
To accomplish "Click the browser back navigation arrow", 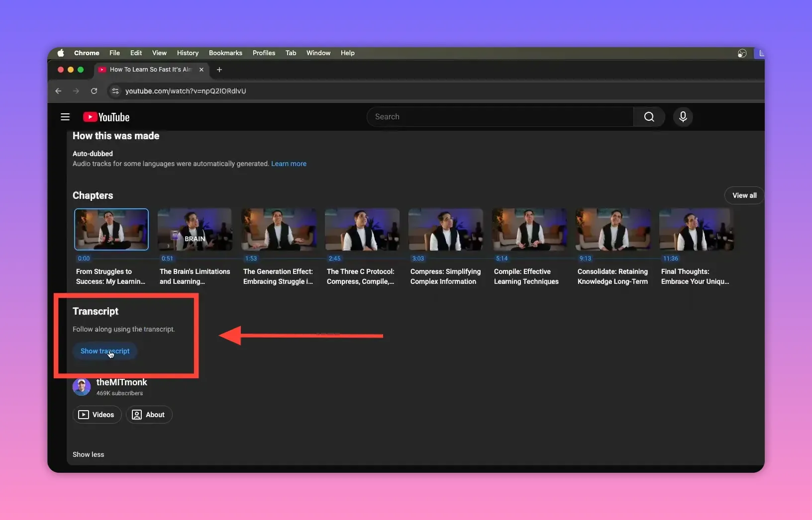I will [x=58, y=91].
